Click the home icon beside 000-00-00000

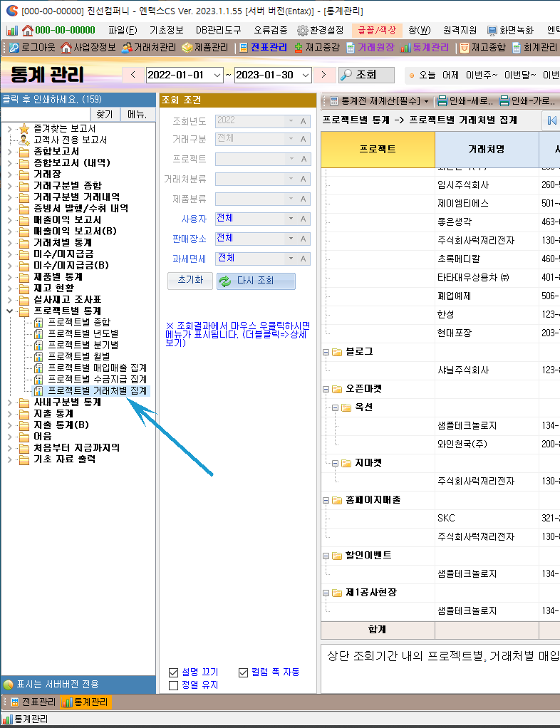click(27, 31)
